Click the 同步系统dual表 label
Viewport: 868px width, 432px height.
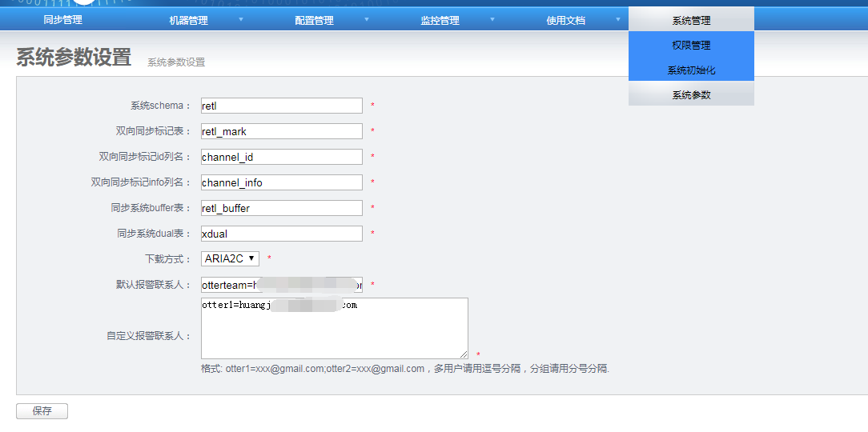[153, 234]
